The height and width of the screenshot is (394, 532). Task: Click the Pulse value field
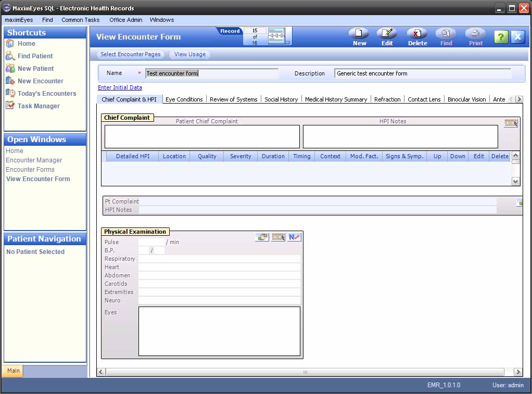point(151,242)
